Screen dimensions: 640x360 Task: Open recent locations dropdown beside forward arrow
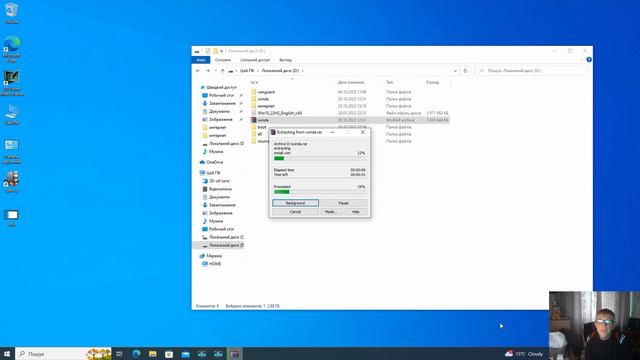[216, 71]
